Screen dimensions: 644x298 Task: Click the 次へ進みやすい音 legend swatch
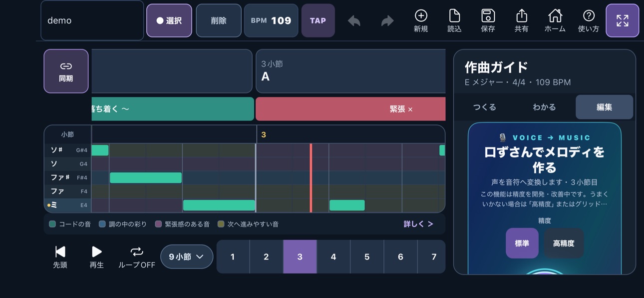click(221, 224)
